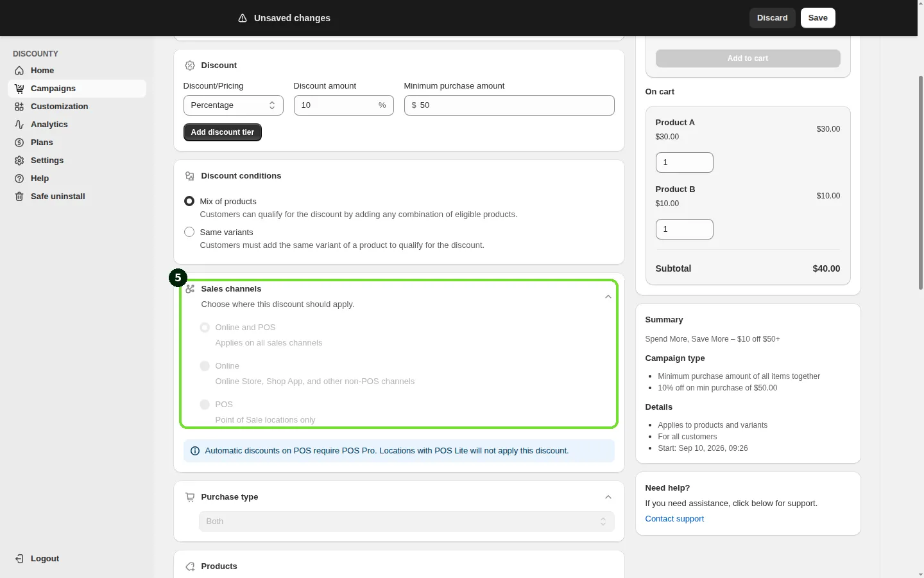The height and width of the screenshot is (578, 924).
Task: Navigate to Plans in the sidebar
Action: pyautogui.click(x=77, y=143)
